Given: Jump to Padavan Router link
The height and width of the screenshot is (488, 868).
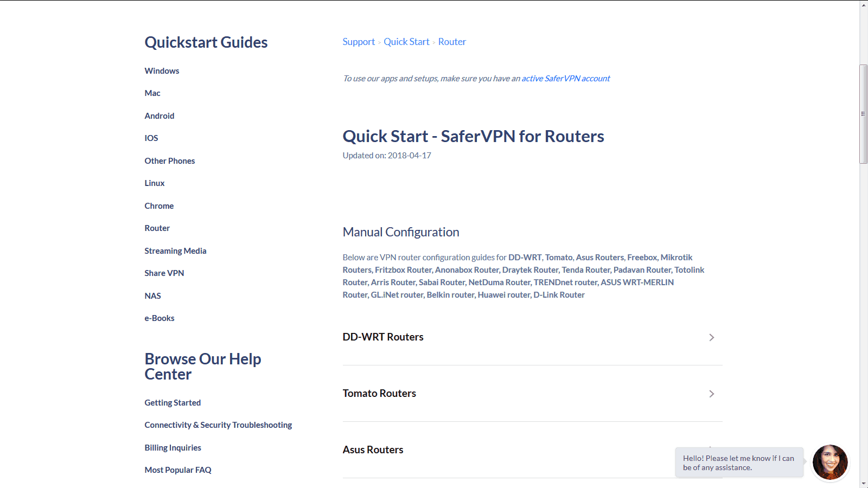Looking at the screenshot, I should pos(642,270).
